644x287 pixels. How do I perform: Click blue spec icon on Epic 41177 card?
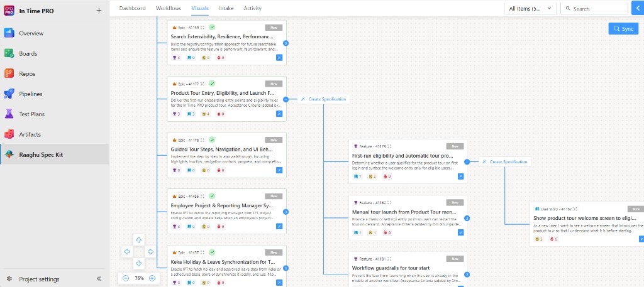point(279,114)
